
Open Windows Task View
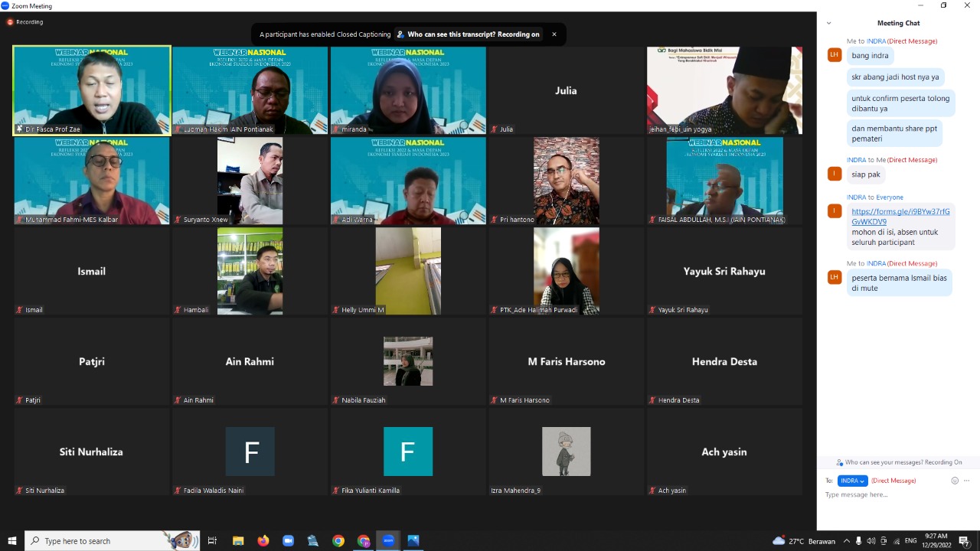click(213, 541)
